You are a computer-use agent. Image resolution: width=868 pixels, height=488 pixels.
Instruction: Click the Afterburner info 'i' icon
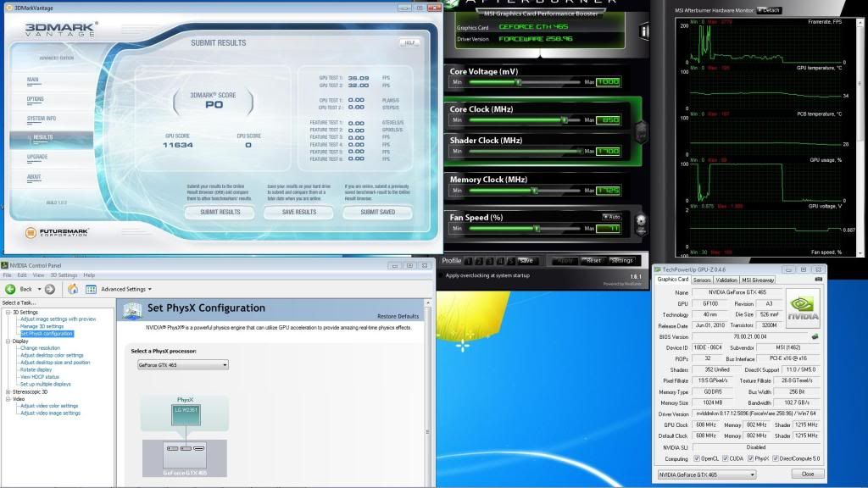click(x=644, y=31)
